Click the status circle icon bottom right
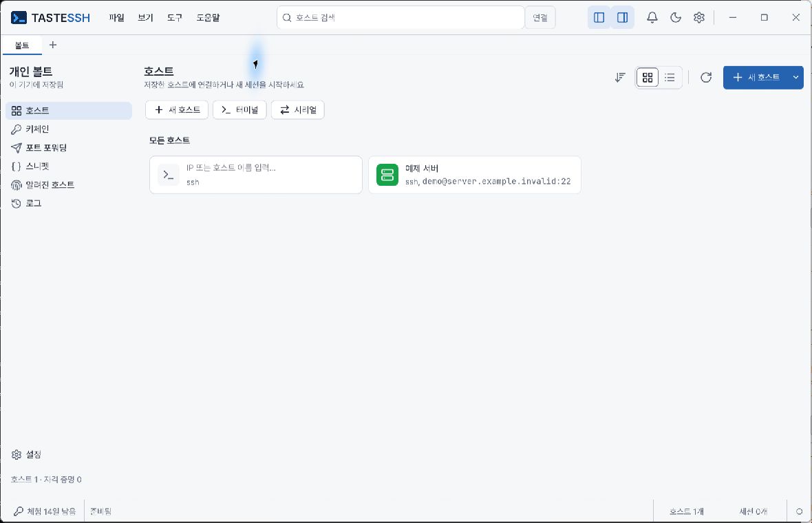 click(x=799, y=511)
